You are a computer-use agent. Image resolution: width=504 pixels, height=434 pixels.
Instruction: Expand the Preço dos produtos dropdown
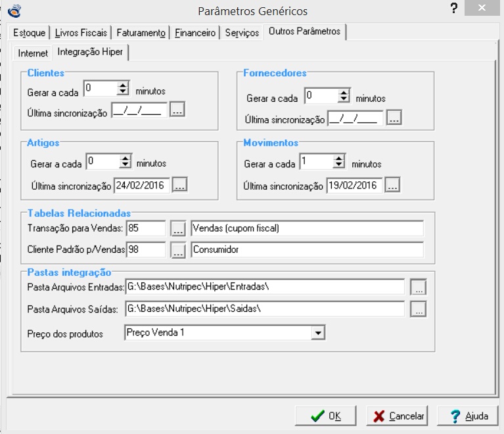[318, 333]
